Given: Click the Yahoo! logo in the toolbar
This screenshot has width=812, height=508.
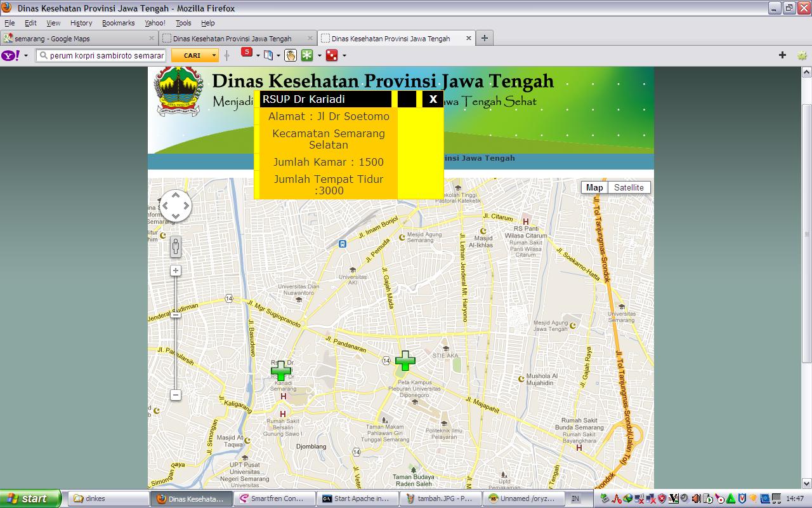Looking at the screenshot, I should (11, 55).
